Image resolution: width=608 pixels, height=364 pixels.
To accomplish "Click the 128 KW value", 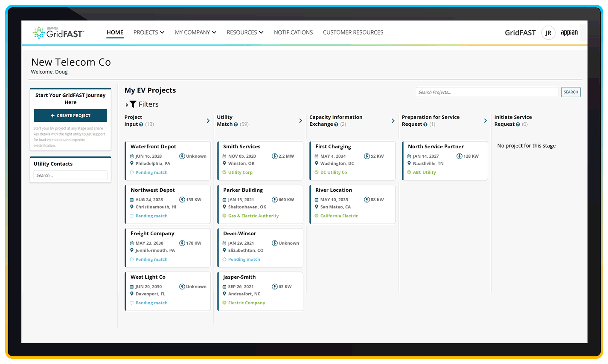I will (x=471, y=156).
